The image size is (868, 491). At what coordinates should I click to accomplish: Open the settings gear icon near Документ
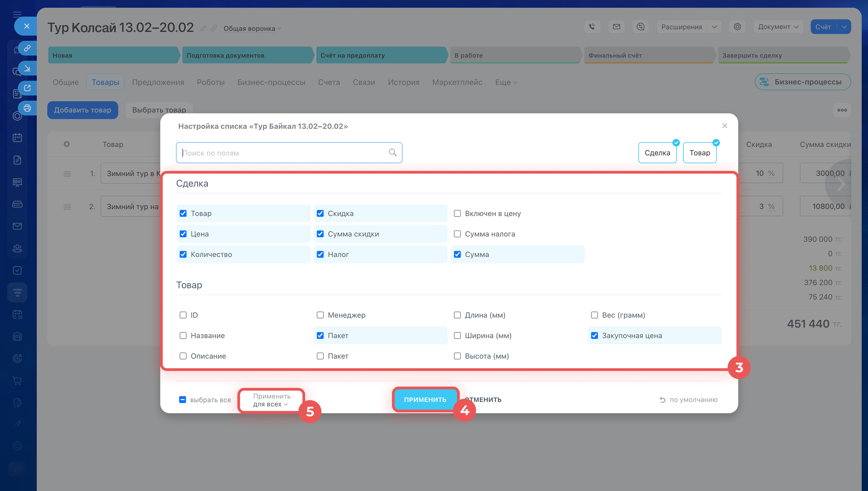(x=737, y=27)
